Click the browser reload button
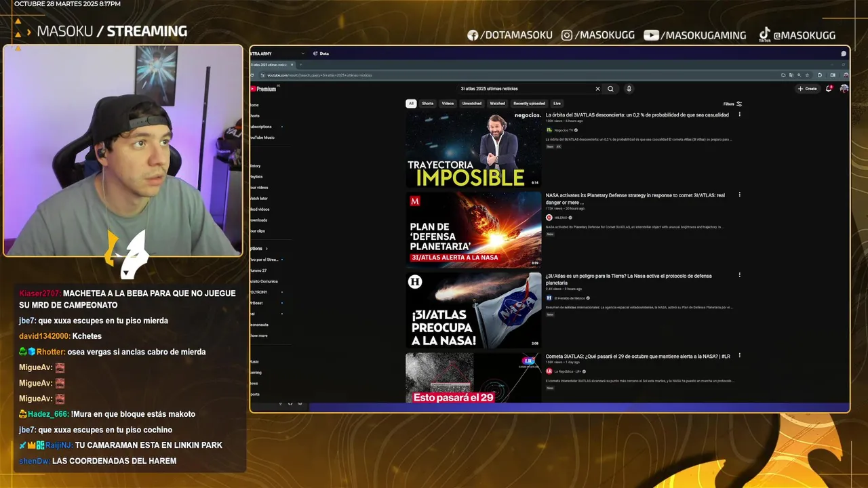The image size is (868, 488). (253, 75)
